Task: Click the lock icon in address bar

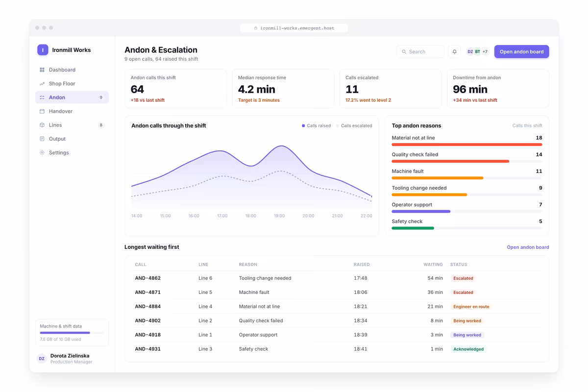Action: [256, 28]
